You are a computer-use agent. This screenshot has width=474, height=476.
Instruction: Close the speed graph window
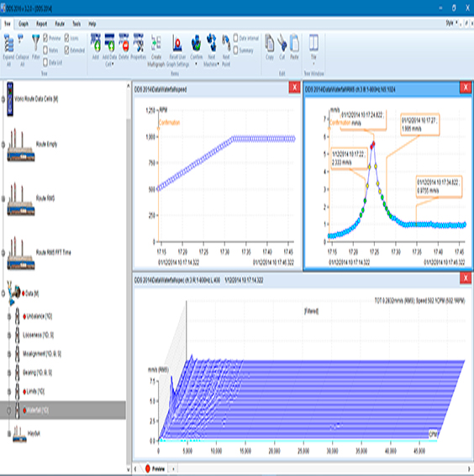pos(294,87)
